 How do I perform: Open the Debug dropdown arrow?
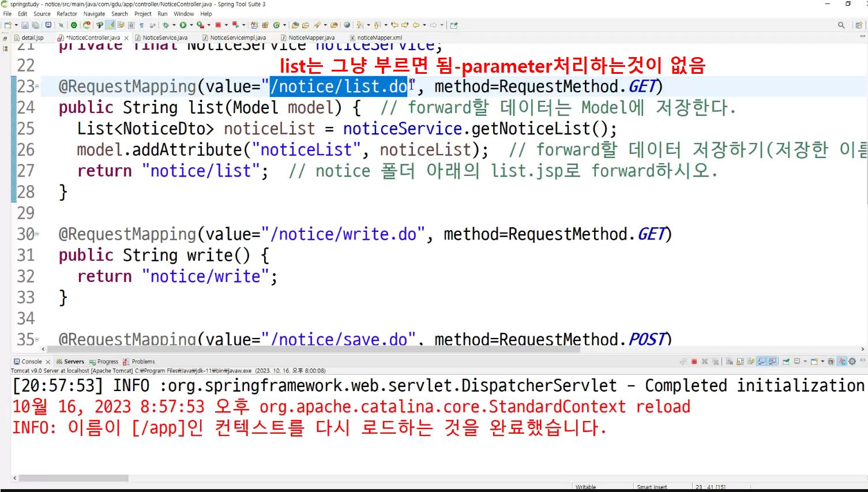point(174,25)
